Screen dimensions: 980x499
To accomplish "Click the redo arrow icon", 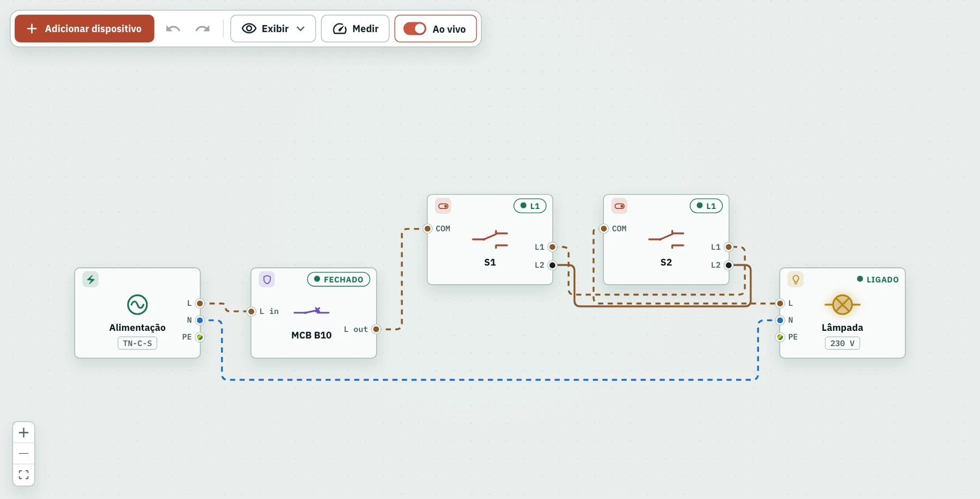I will coord(203,29).
